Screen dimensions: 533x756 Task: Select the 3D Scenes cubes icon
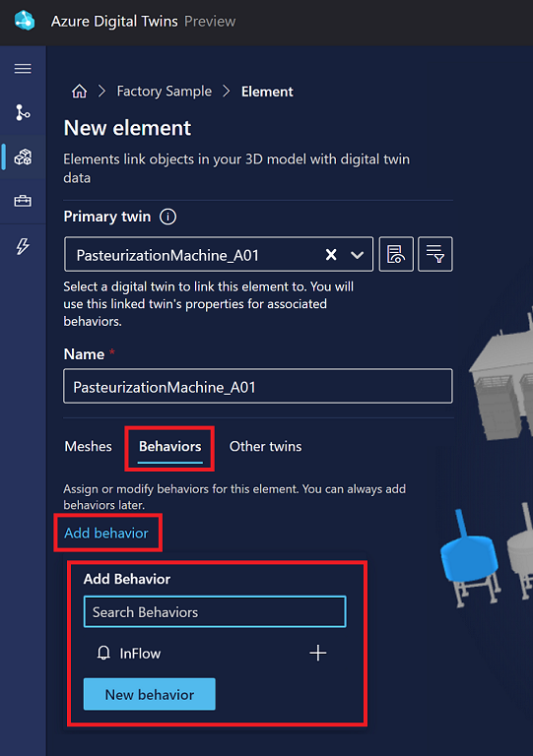click(23, 157)
